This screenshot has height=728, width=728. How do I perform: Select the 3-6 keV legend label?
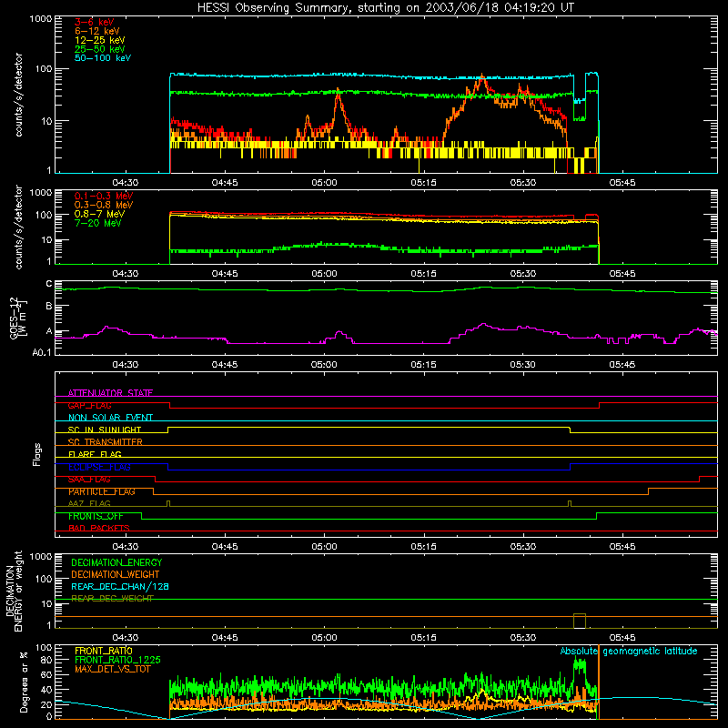tap(94, 22)
